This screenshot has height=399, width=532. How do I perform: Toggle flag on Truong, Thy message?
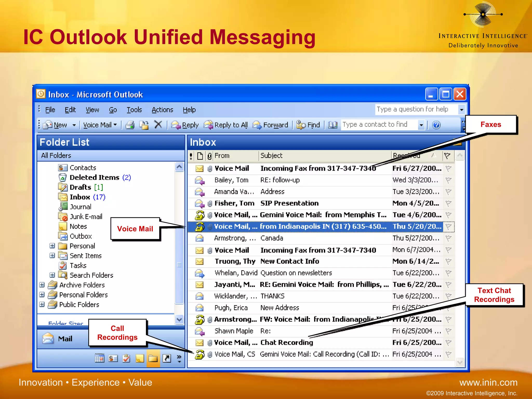click(448, 261)
